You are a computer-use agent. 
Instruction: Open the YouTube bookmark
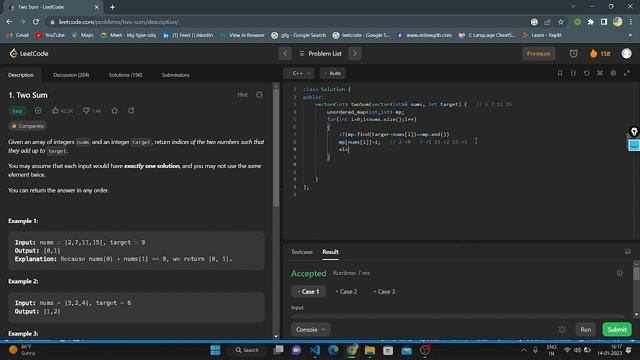[50, 35]
